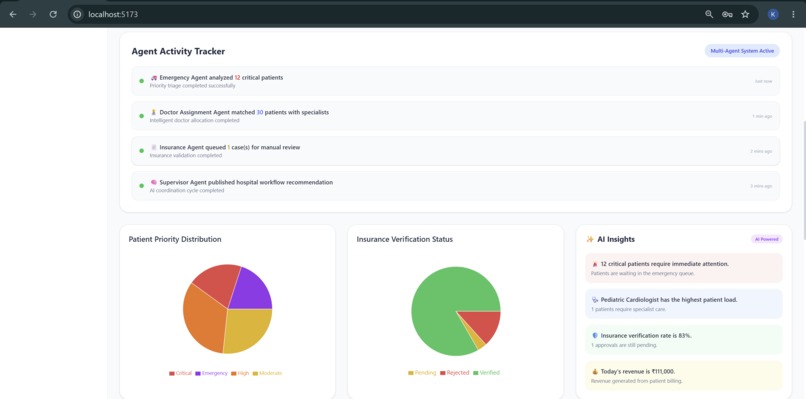Select the green status dot of Insurance Agent row
The image size is (806, 399).
tap(141, 151)
